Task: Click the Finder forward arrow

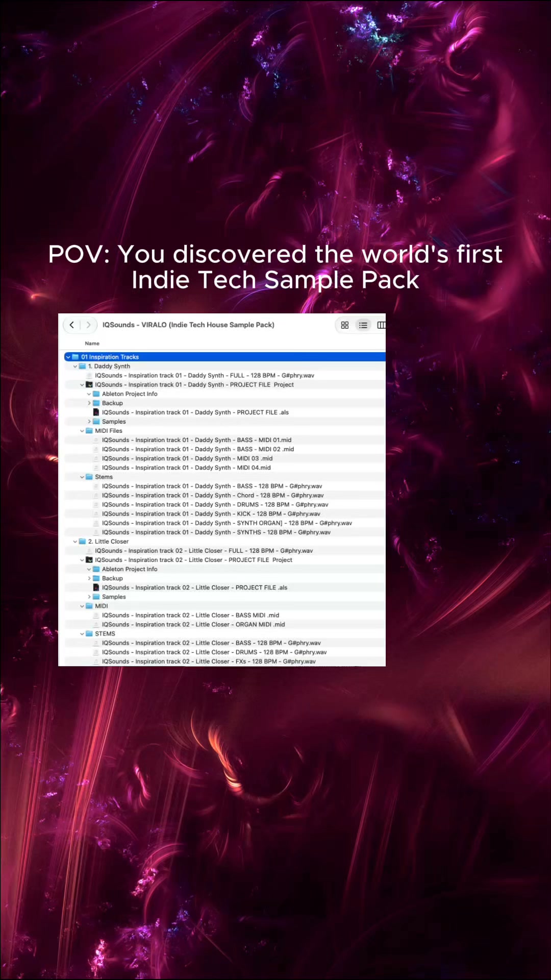Action: point(88,325)
